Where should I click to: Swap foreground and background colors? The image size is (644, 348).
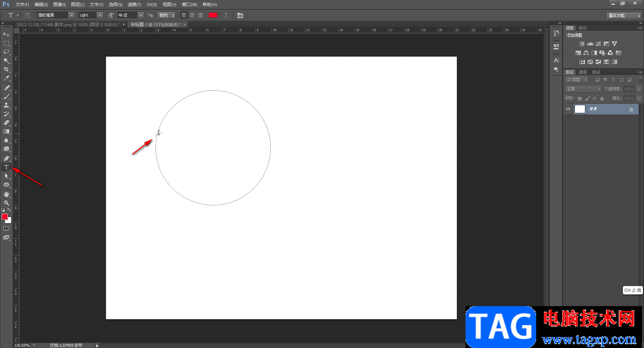pyautogui.click(x=9, y=210)
